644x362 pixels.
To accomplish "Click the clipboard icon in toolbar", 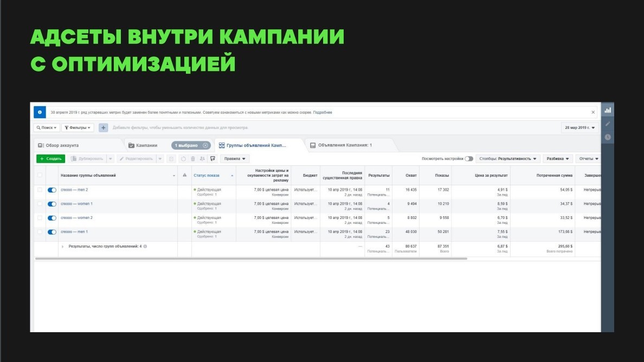I will (x=171, y=158).
